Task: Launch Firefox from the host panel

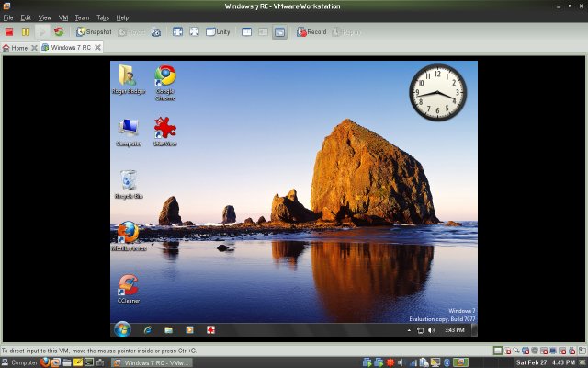Action: tap(45, 362)
